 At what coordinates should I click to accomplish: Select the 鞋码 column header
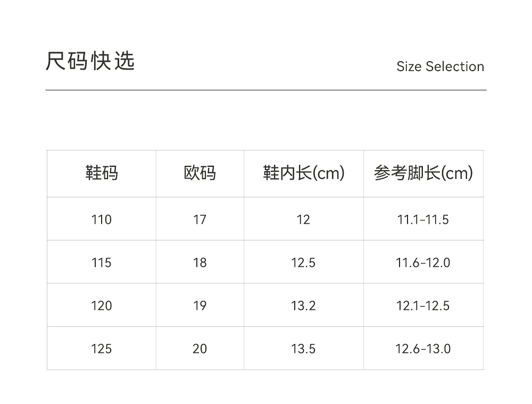[x=102, y=173]
